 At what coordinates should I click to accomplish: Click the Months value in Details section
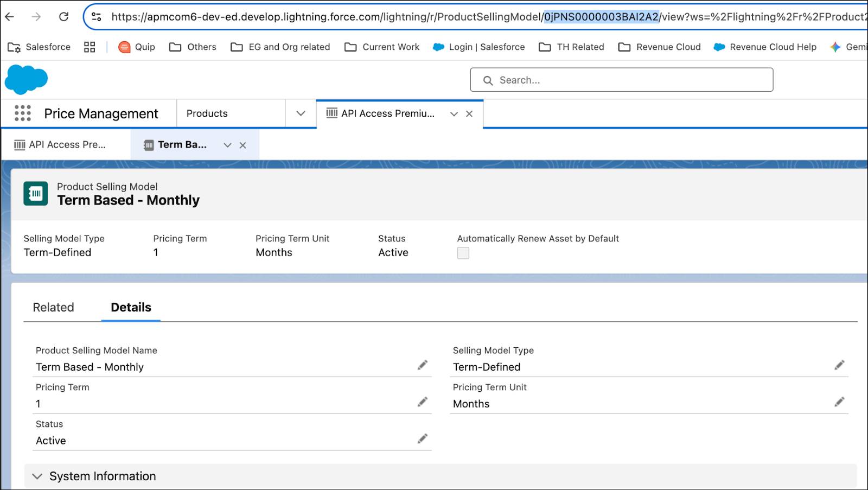pyautogui.click(x=471, y=404)
